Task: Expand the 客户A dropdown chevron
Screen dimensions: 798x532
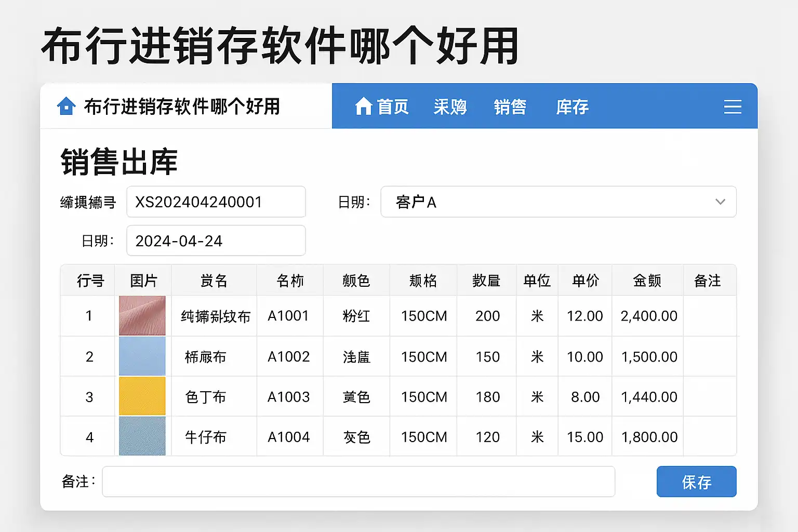Action: (720, 202)
